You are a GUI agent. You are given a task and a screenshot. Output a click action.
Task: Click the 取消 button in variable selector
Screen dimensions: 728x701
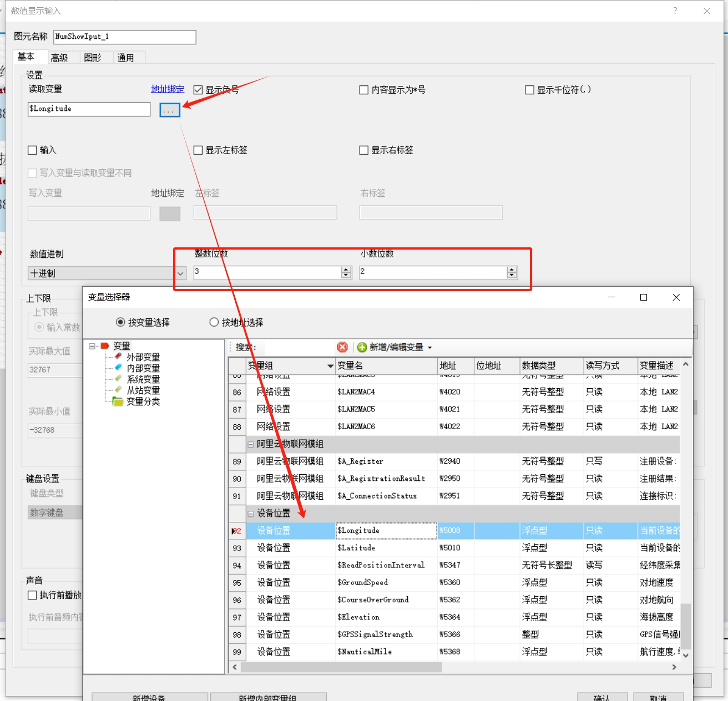pyautogui.click(x=659, y=697)
